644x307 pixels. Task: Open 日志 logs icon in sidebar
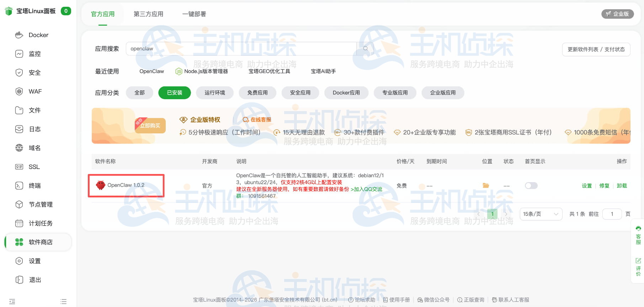19,129
